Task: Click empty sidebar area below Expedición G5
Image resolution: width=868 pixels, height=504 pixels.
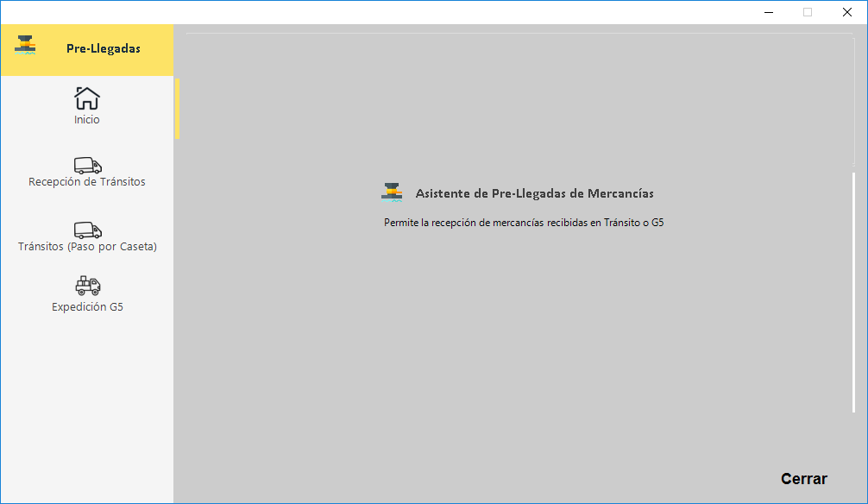Action: [87, 406]
